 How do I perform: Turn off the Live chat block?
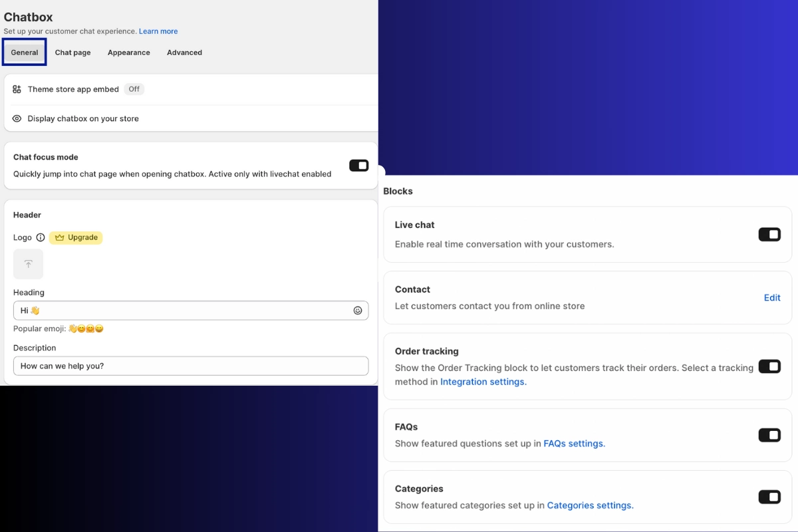(769, 234)
